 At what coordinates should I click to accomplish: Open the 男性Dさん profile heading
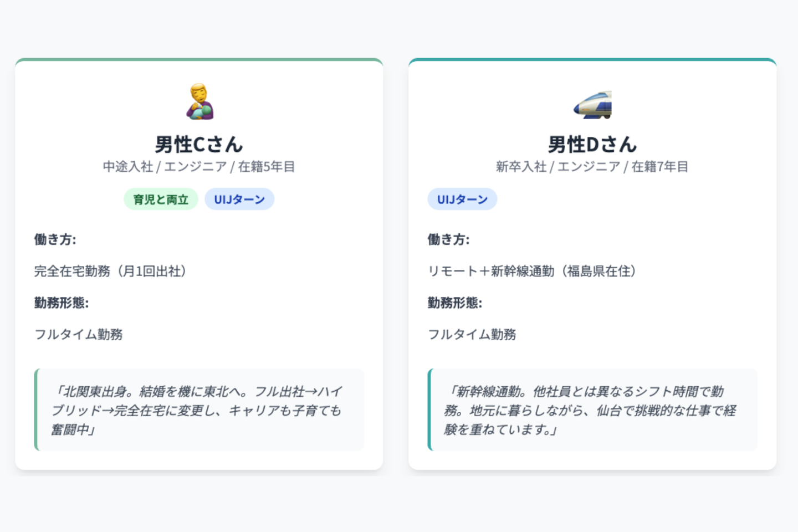pos(592,145)
